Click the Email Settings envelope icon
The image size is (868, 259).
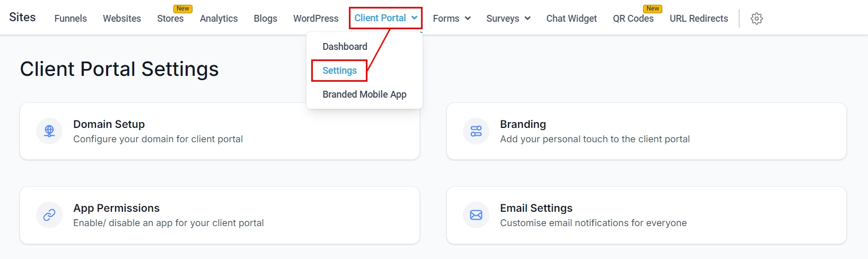coord(476,215)
